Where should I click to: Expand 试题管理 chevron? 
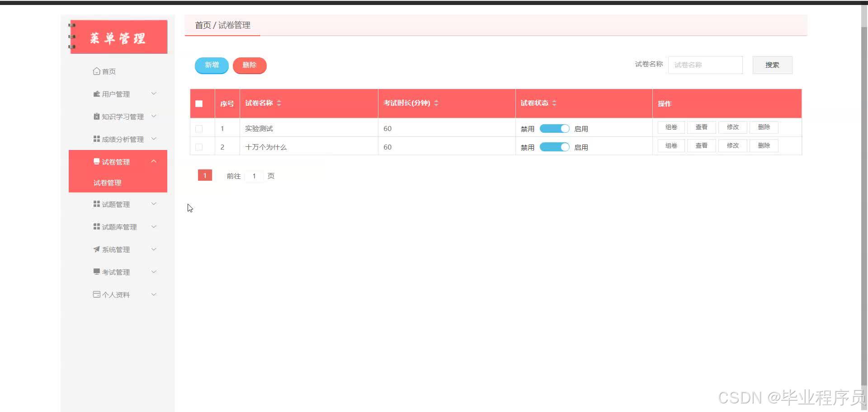154,204
